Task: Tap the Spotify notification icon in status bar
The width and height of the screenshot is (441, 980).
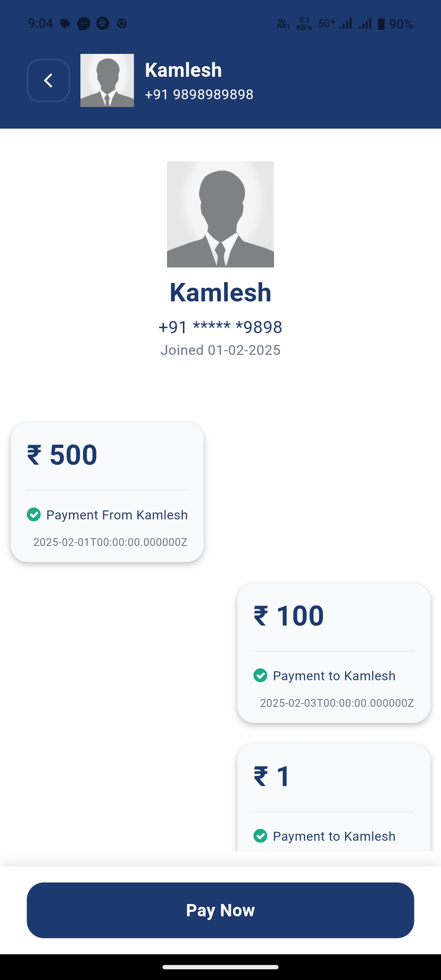Action: coord(103,24)
